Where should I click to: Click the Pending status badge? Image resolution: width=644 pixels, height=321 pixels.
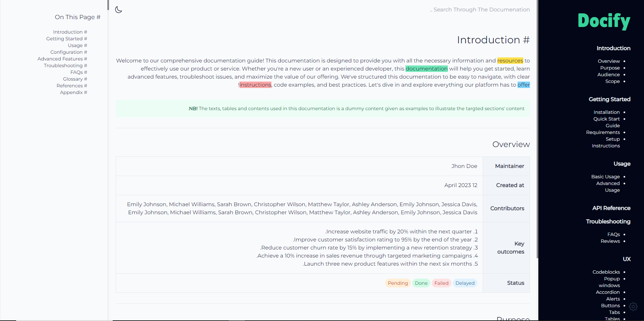tap(397, 283)
